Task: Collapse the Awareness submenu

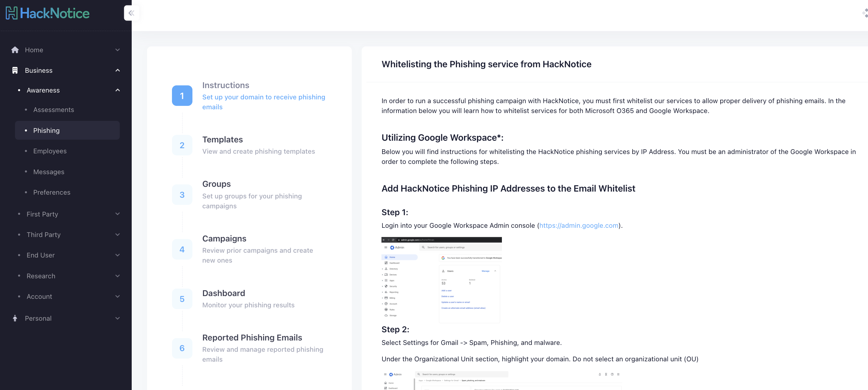Action: pos(117,90)
